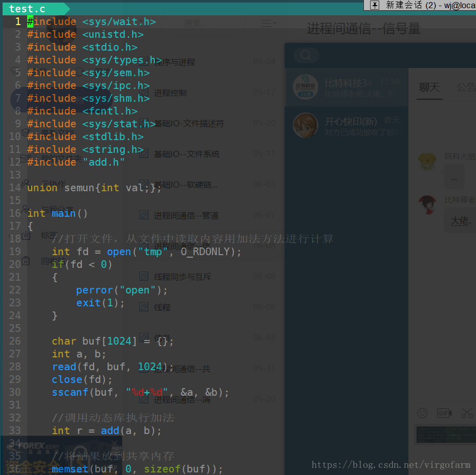Open the 比特科技34 group chat
The image size is (476, 475).
346,87
